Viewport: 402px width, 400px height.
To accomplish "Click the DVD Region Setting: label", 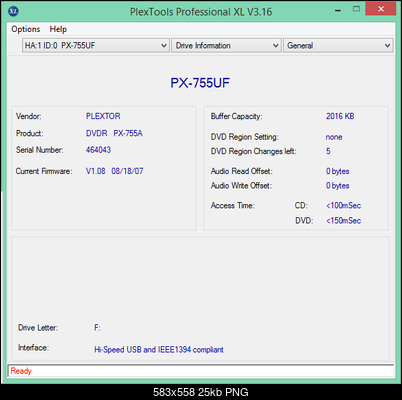I will 245,137.
